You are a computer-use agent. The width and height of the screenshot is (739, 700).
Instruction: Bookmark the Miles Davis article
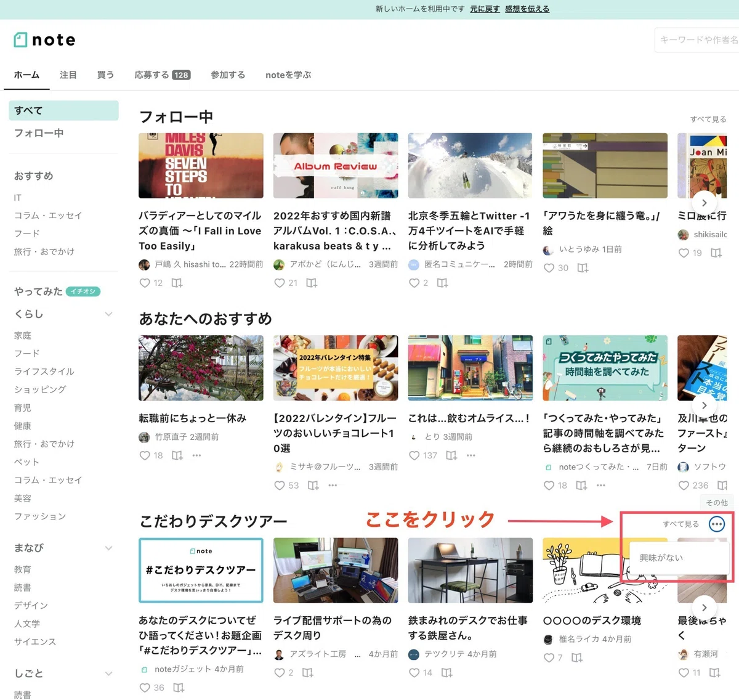click(x=177, y=283)
